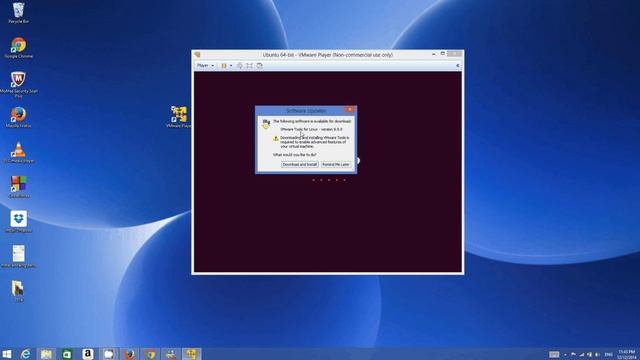Show hidden system tray icons
This screenshot has height=360, width=640.
coord(565,355)
